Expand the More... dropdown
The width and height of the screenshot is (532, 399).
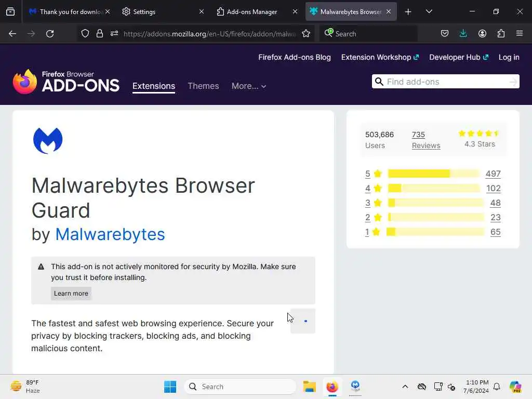point(249,86)
